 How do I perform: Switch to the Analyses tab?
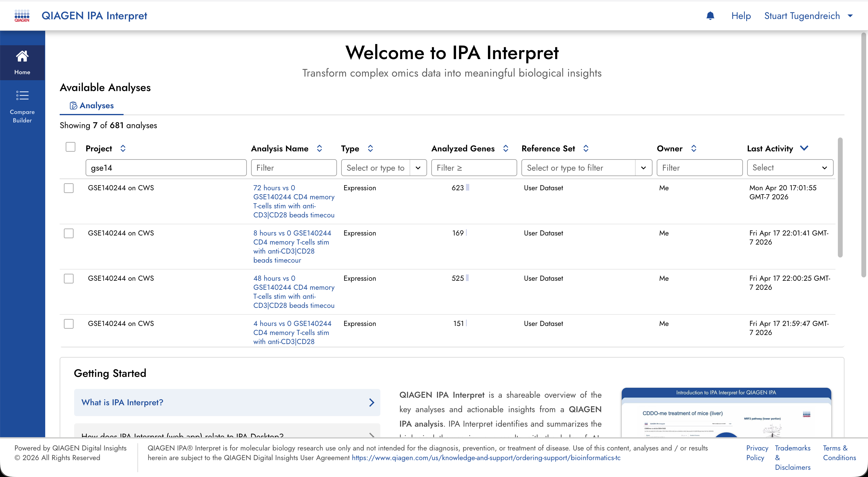92,106
